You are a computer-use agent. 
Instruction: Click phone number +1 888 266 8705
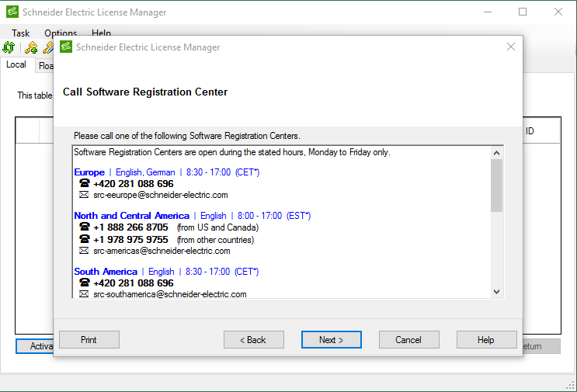[x=130, y=227]
